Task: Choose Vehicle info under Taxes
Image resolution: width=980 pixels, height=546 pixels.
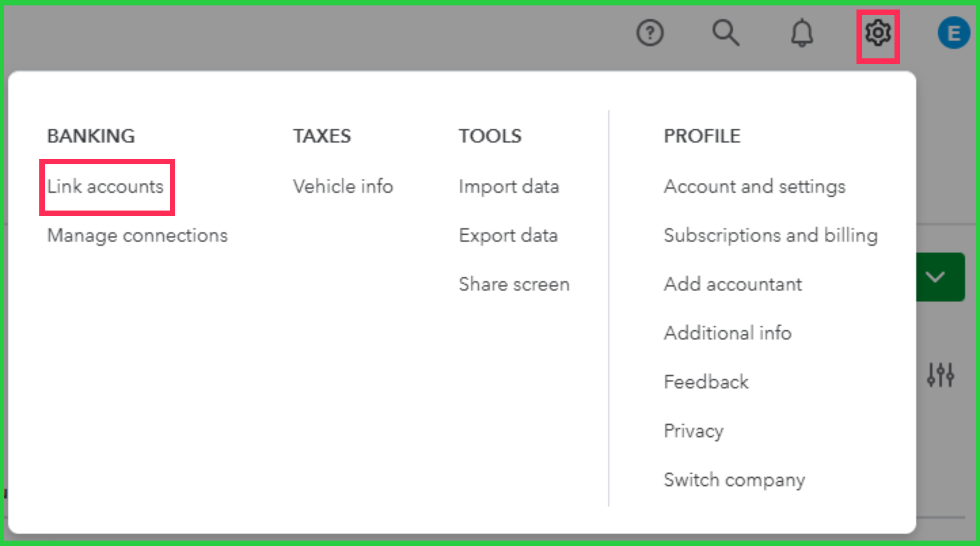Action: pyautogui.click(x=343, y=186)
